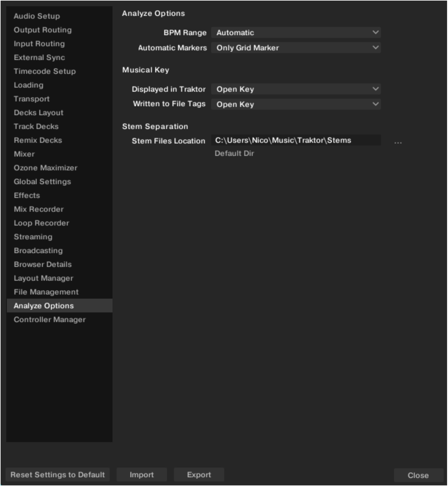The width and height of the screenshot is (448, 486).
Task: Export the settings with Export button
Action: [199, 475]
